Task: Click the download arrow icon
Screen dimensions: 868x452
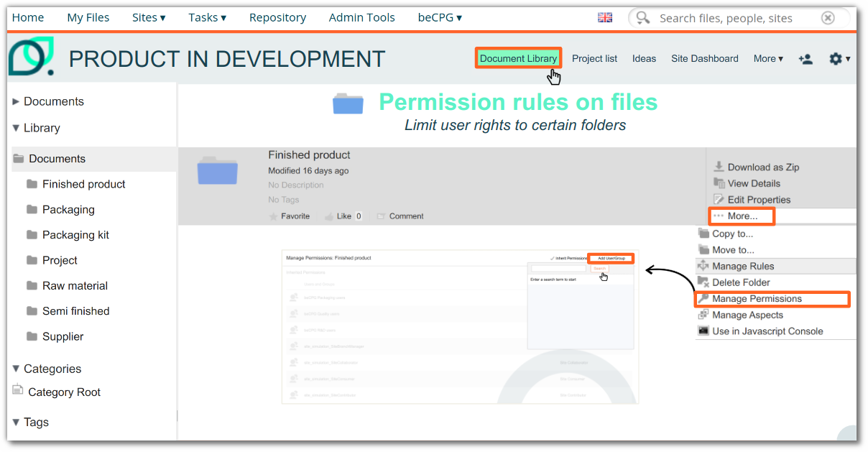Action: (719, 167)
